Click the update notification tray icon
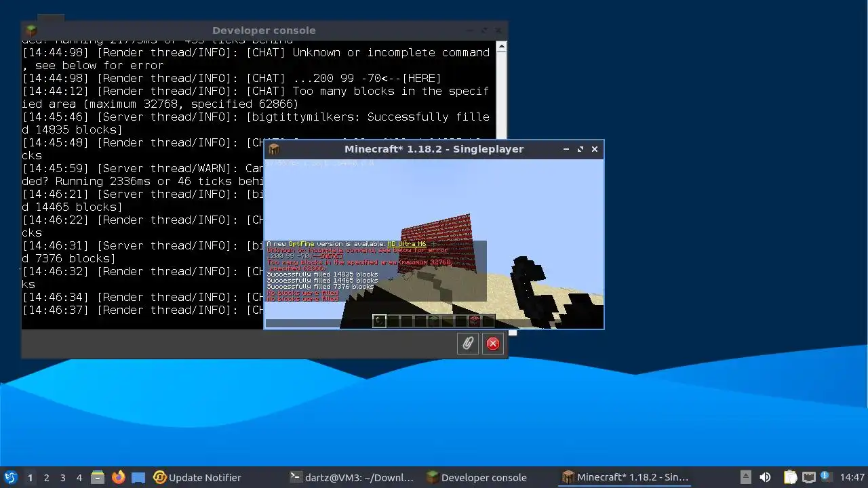The image size is (868, 488). [825, 476]
